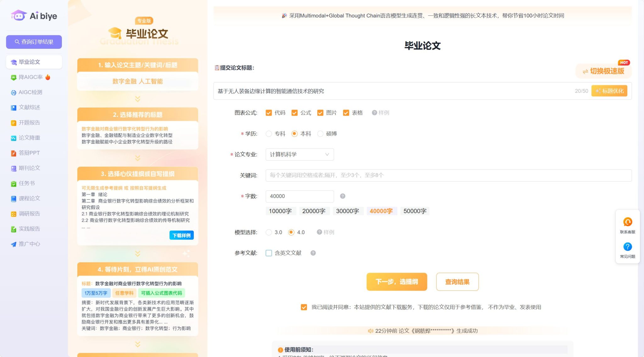Go to 期刊论文 in the sidebar

coord(29,168)
